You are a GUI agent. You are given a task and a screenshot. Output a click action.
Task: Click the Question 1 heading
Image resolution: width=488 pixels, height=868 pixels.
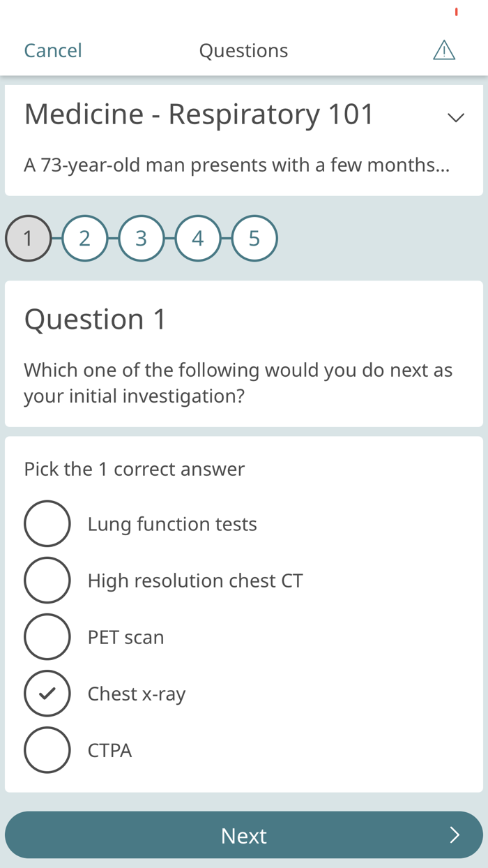click(95, 319)
